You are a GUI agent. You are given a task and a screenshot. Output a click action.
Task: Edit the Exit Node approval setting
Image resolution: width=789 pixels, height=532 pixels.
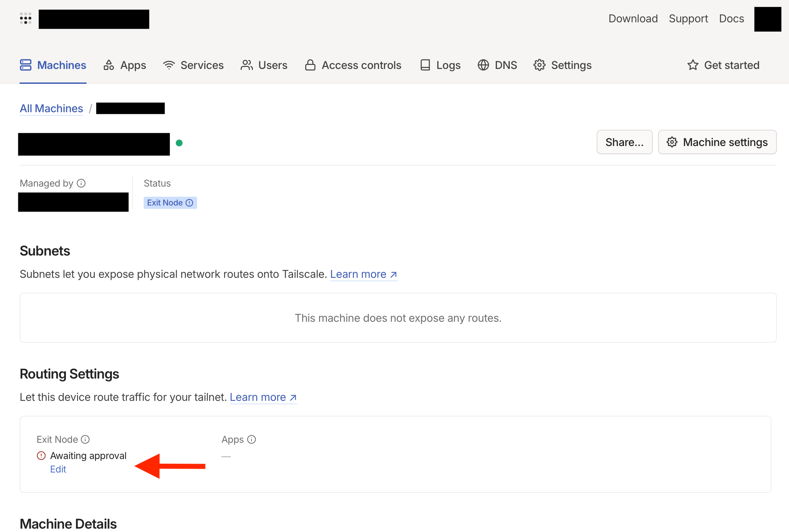point(58,469)
